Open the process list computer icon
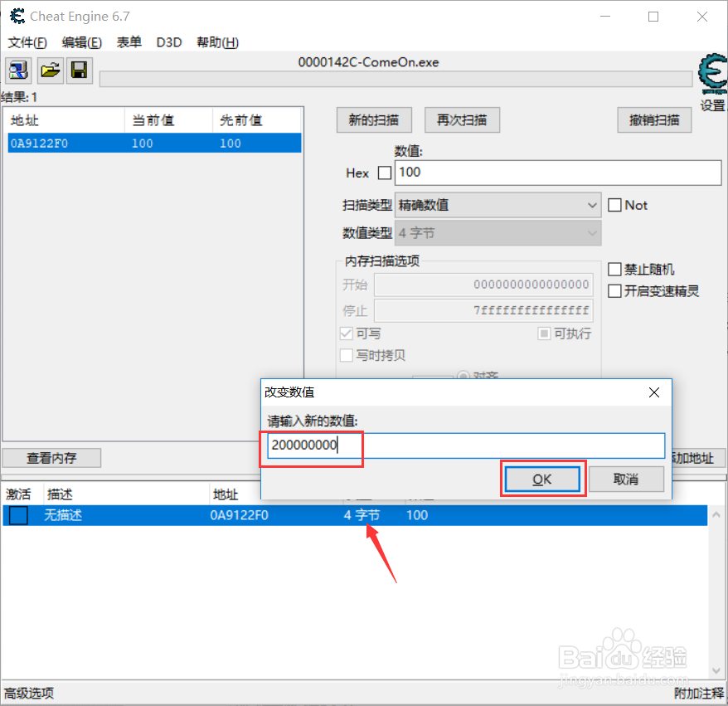The width and height of the screenshot is (728, 706). point(18,71)
